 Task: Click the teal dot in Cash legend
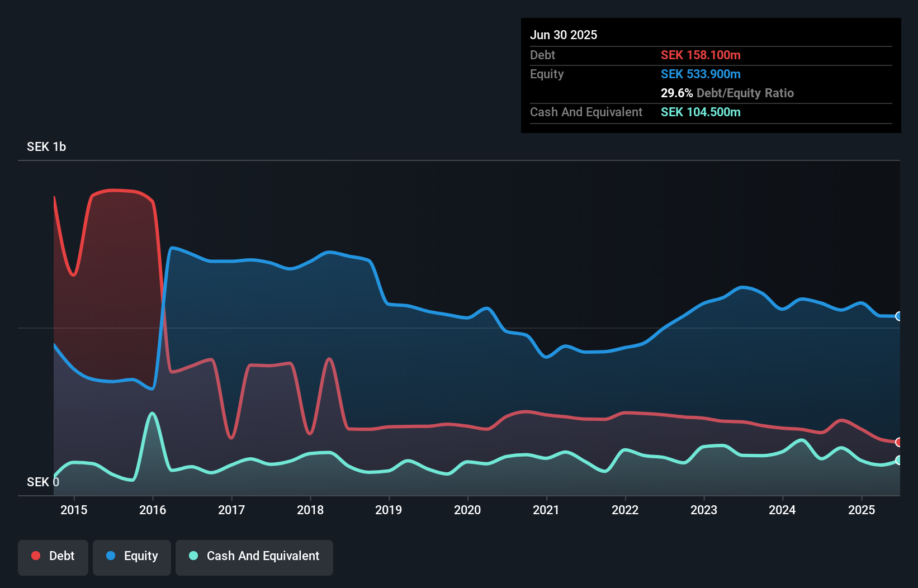click(x=193, y=556)
